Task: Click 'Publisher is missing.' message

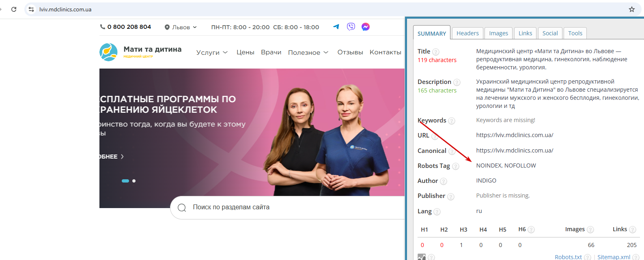Action: coord(503,196)
